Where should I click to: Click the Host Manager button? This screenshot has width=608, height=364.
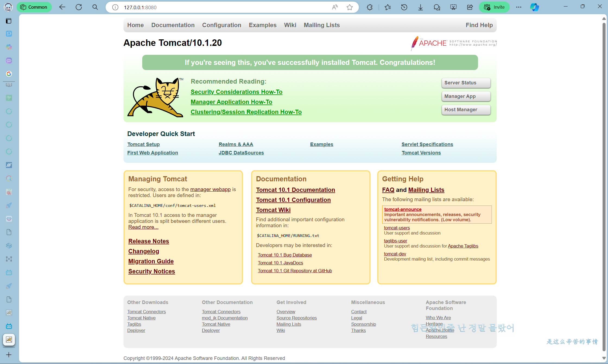click(x=466, y=110)
